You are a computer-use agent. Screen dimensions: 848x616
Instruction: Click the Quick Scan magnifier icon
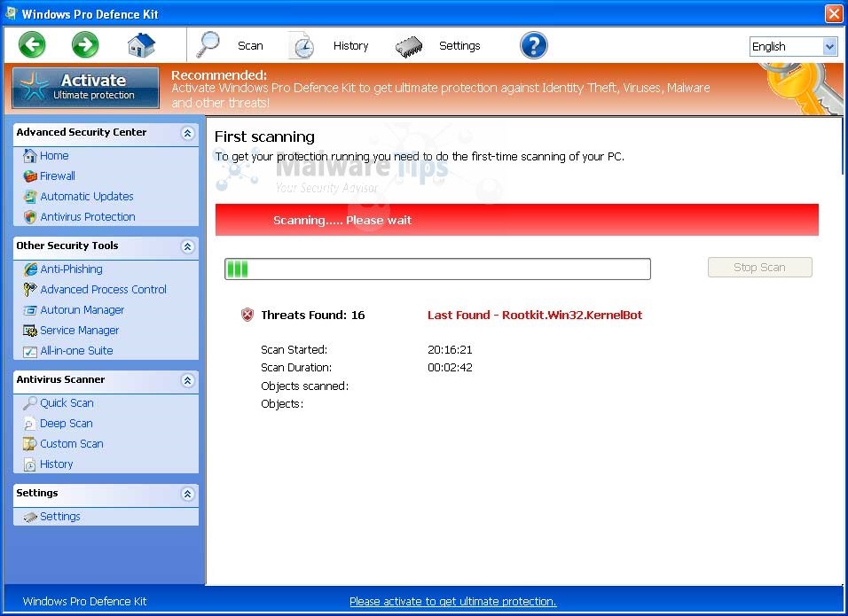click(30, 403)
